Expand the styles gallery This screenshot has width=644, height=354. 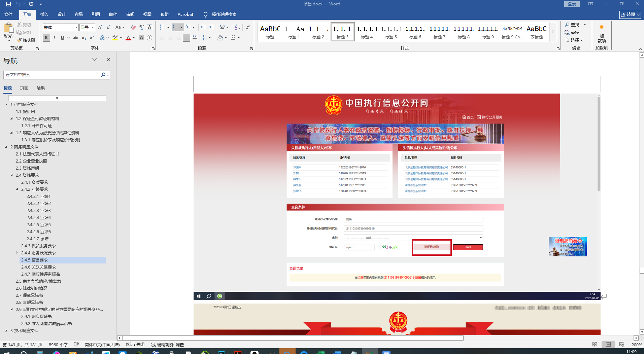point(553,32)
